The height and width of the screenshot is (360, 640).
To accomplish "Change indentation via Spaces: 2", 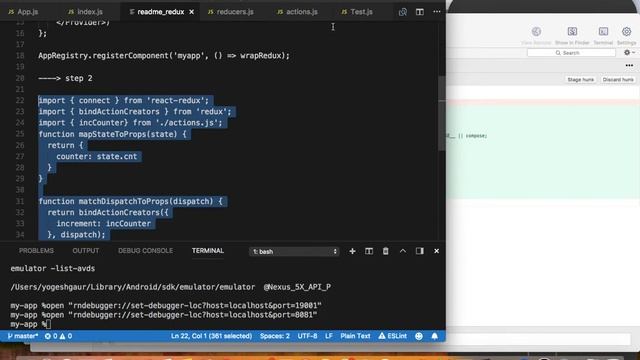I will pos(275,336).
